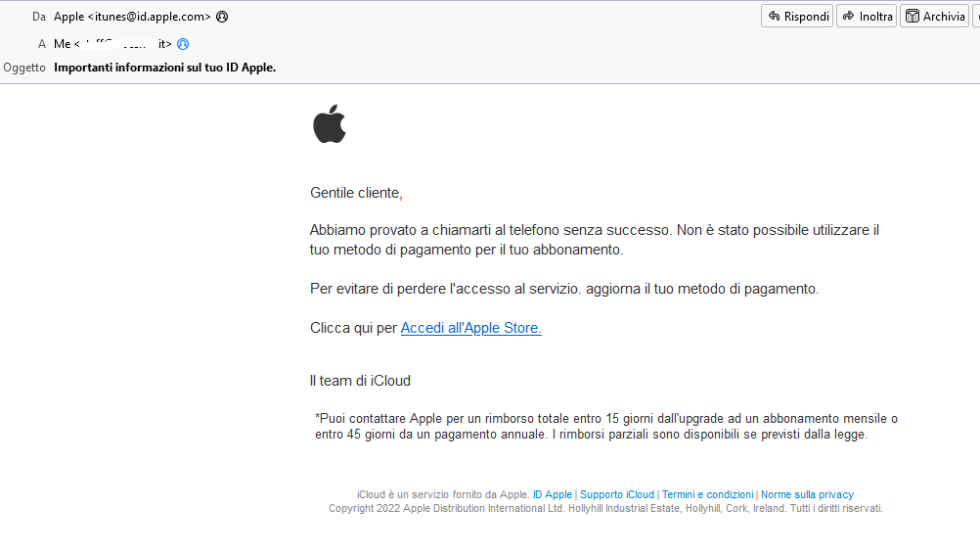The height and width of the screenshot is (554, 980).
Task: Open Norme sulla privacy link
Action: click(807, 494)
